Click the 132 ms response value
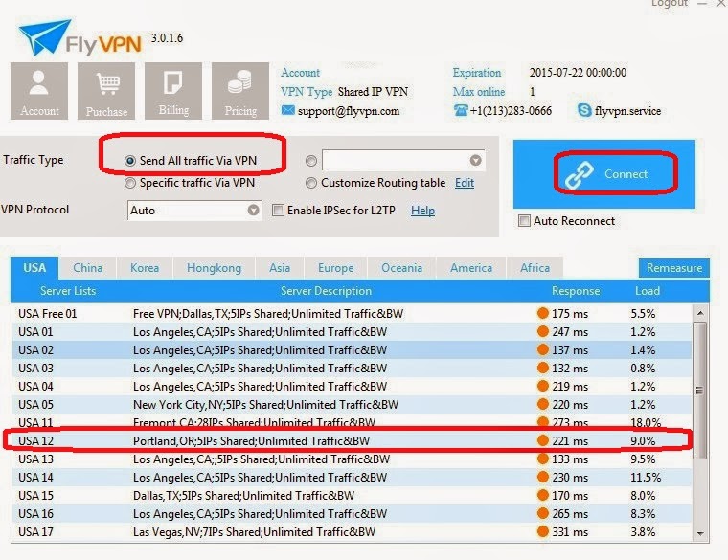728x560 pixels. [x=570, y=368]
